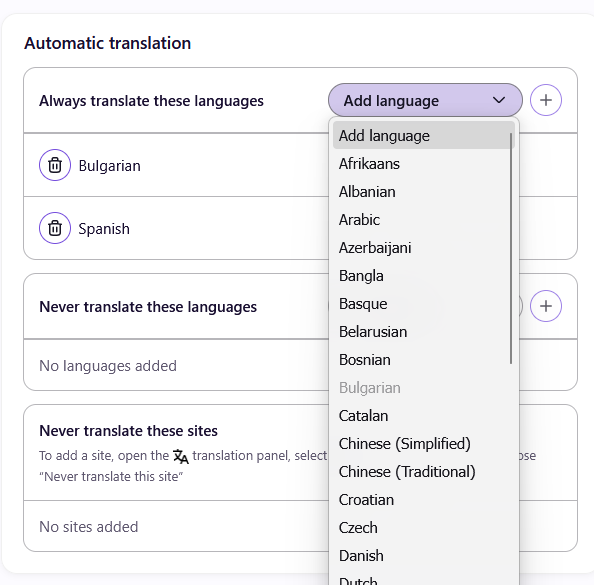
Task: Delete Bulgarian from always-translate list
Action: [x=55, y=165]
